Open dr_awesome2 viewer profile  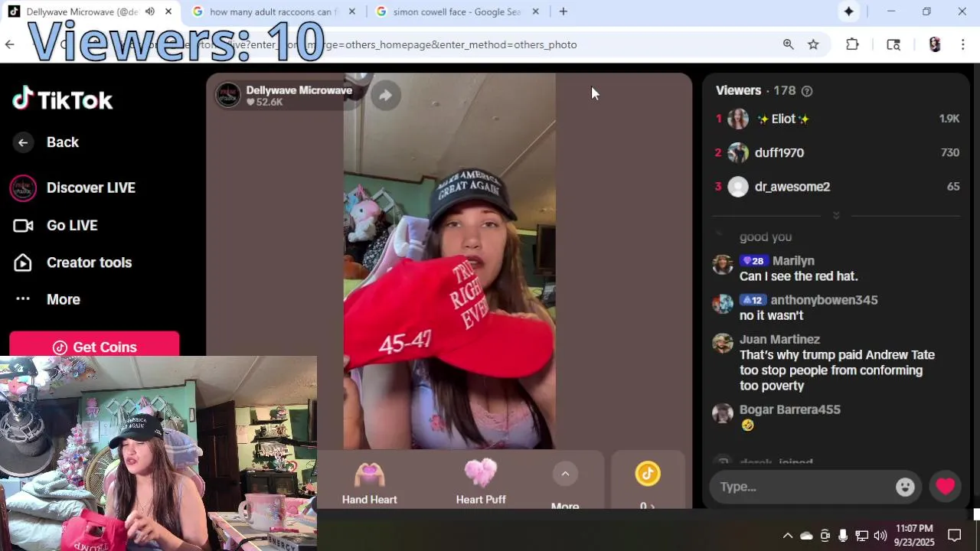792,187
